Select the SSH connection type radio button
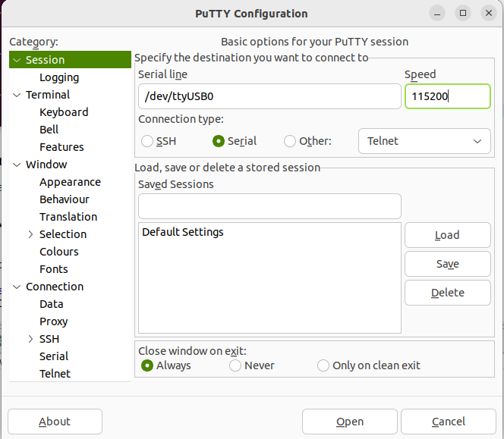 click(147, 141)
